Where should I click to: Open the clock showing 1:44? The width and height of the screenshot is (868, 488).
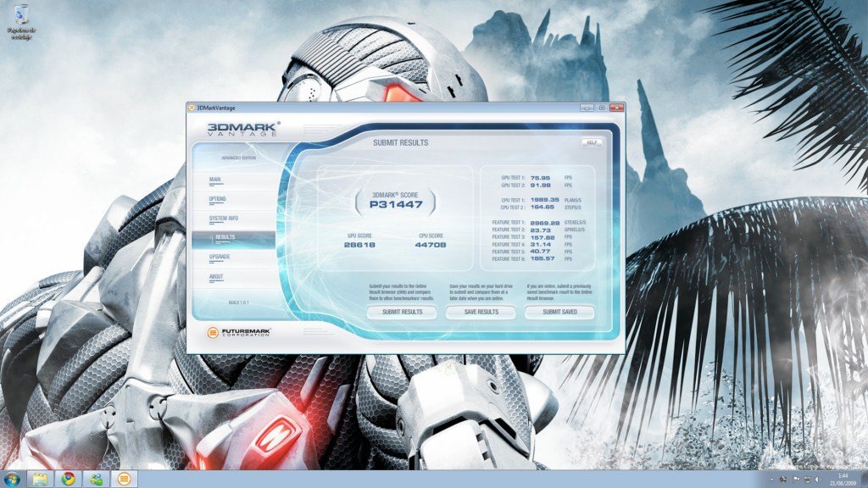[x=843, y=480]
